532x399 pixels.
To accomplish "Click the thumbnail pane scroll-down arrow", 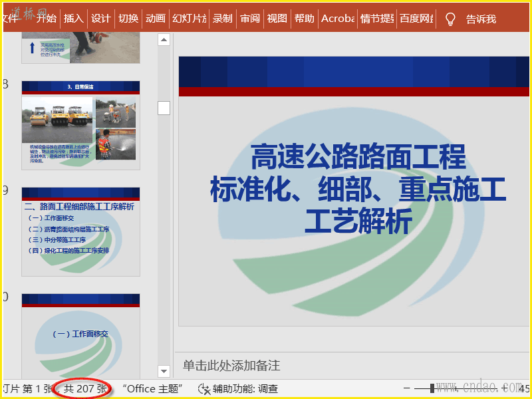I will (164, 371).
